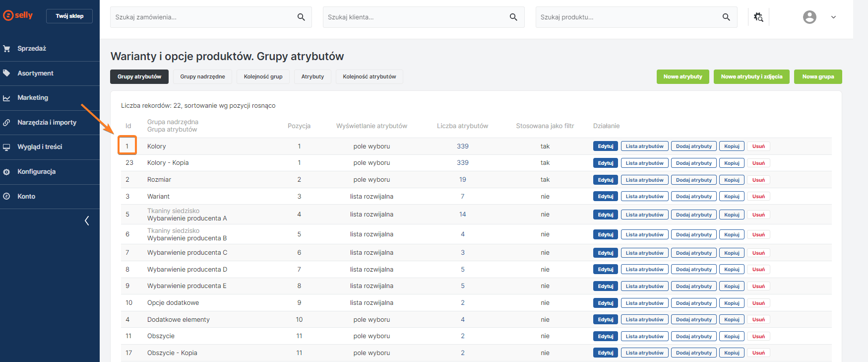The image size is (868, 362).
Task: Switch to the Grupy nadrzędne tab
Action: pos(202,76)
